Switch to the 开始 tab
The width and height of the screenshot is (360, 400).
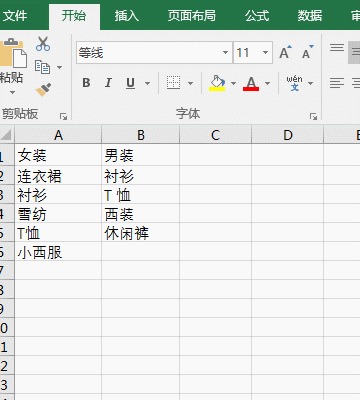tap(74, 16)
